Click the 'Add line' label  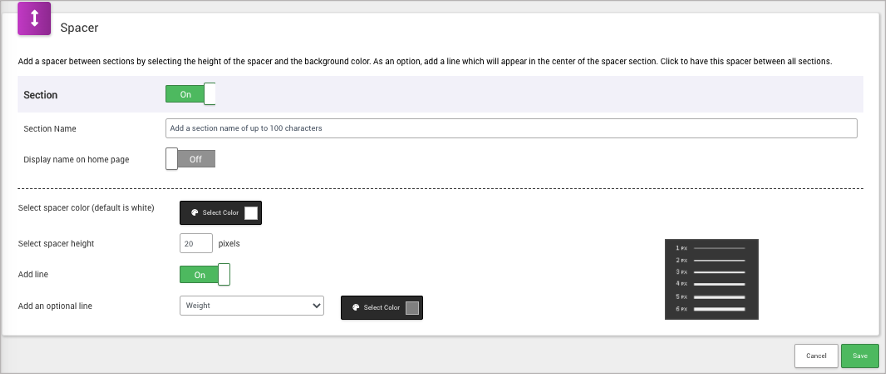pyautogui.click(x=33, y=275)
